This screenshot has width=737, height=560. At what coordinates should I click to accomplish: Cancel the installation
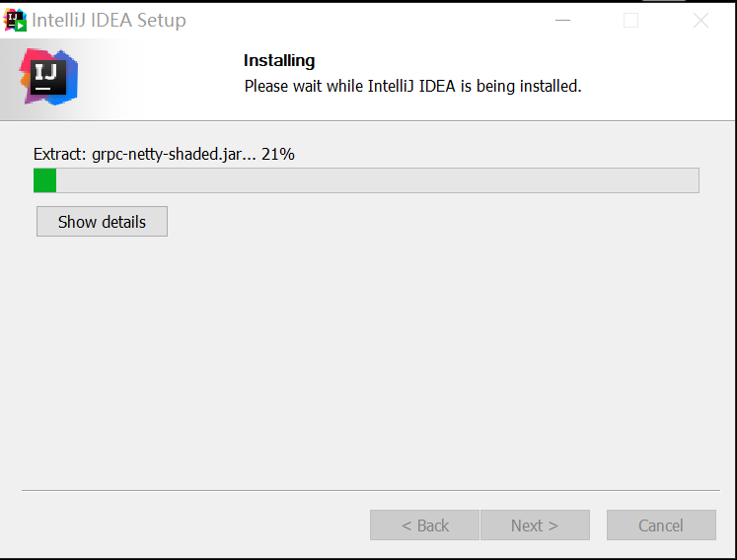click(661, 525)
